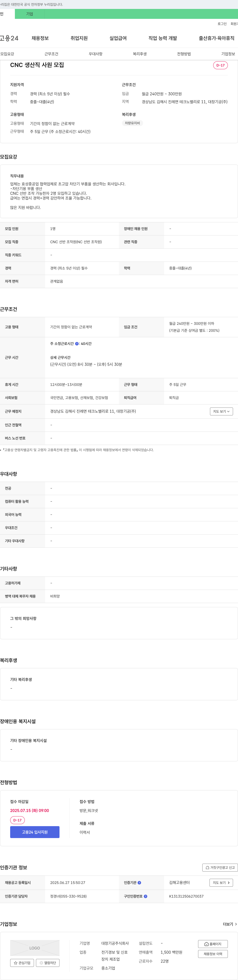The image size is (238, 980).
Task: Open the 직업 능력 개발 menu
Action: point(163,38)
